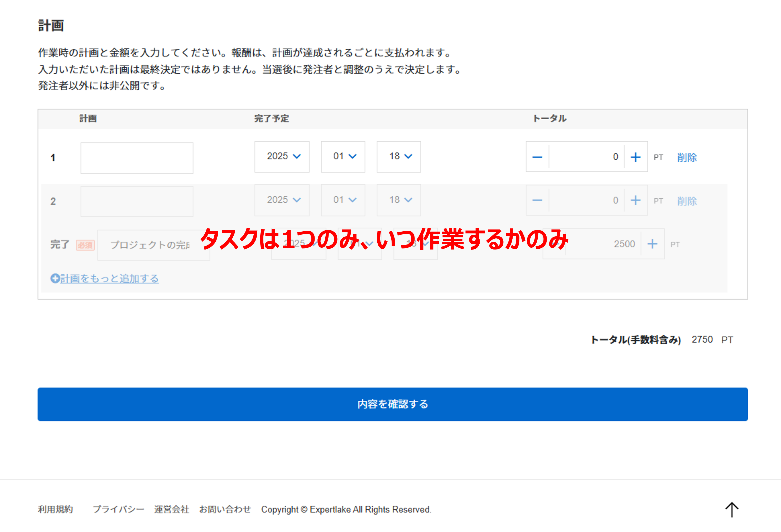
Task: Expand row 2 month dropdown
Action: click(343, 200)
